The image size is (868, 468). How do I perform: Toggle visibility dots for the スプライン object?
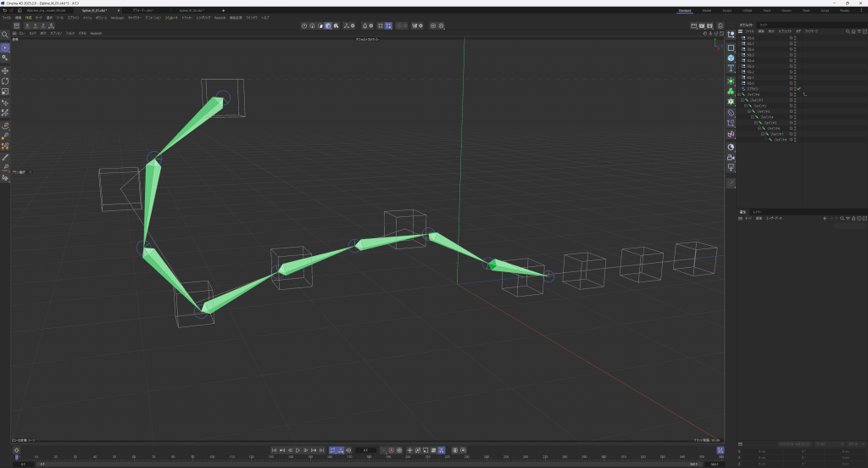(x=795, y=89)
